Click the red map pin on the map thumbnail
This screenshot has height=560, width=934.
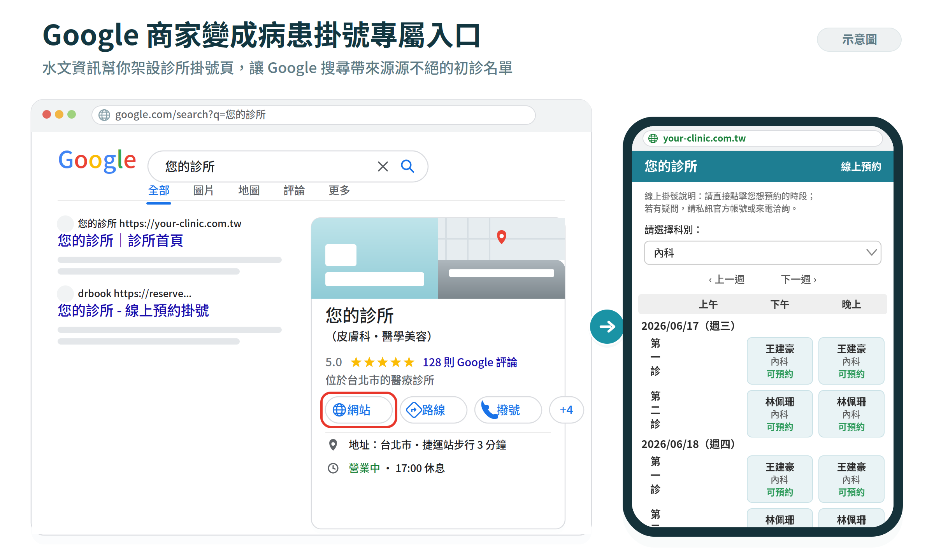point(502,237)
